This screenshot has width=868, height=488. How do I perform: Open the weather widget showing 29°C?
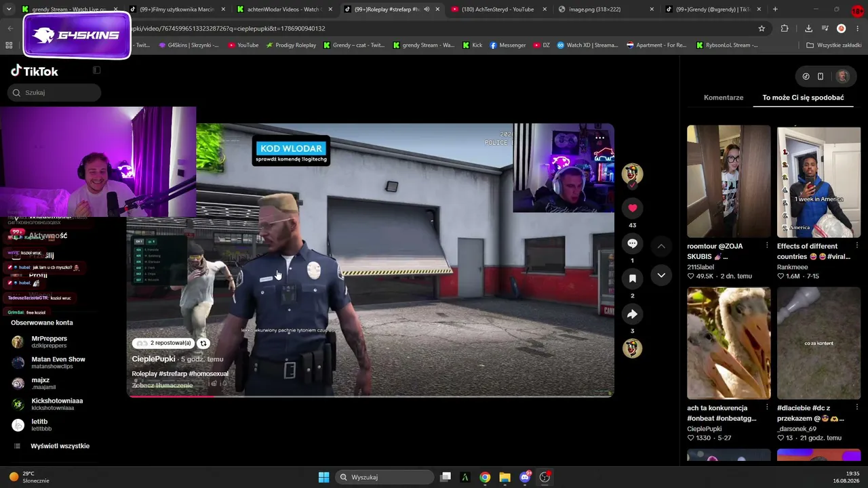pyautogui.click(x=29, y=477)
